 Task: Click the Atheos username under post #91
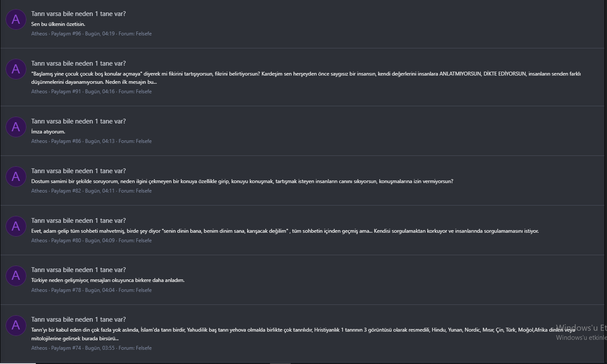coord(39,92)
